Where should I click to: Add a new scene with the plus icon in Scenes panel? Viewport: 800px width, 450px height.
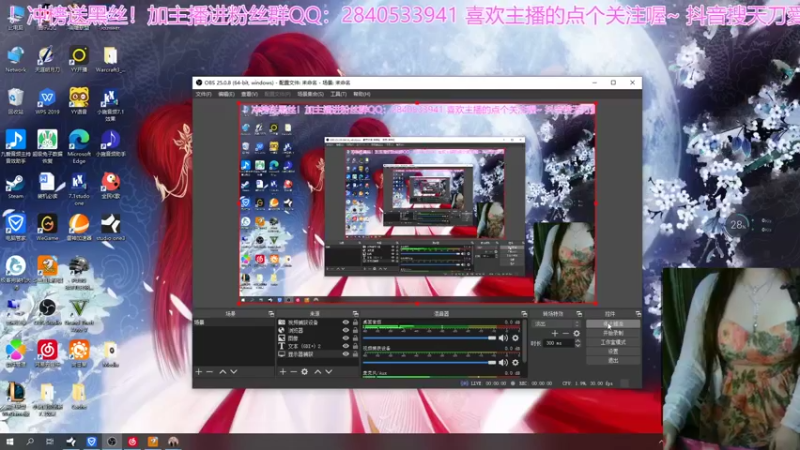199,372
